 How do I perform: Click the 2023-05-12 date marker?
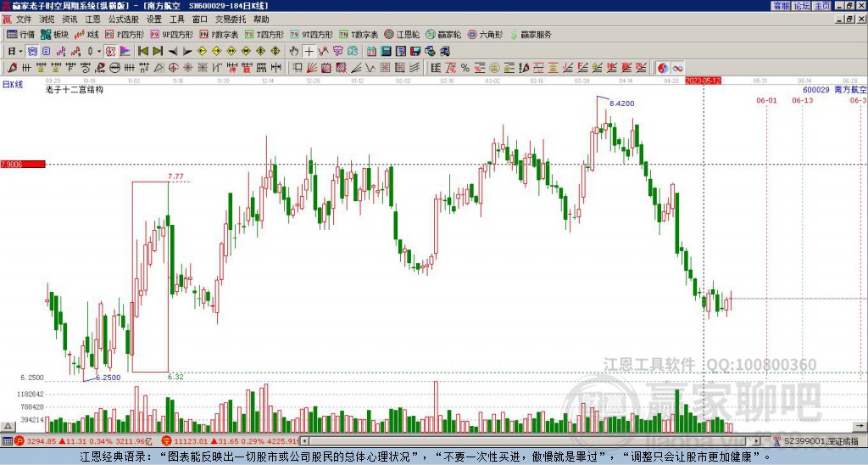tap(703, 81)
